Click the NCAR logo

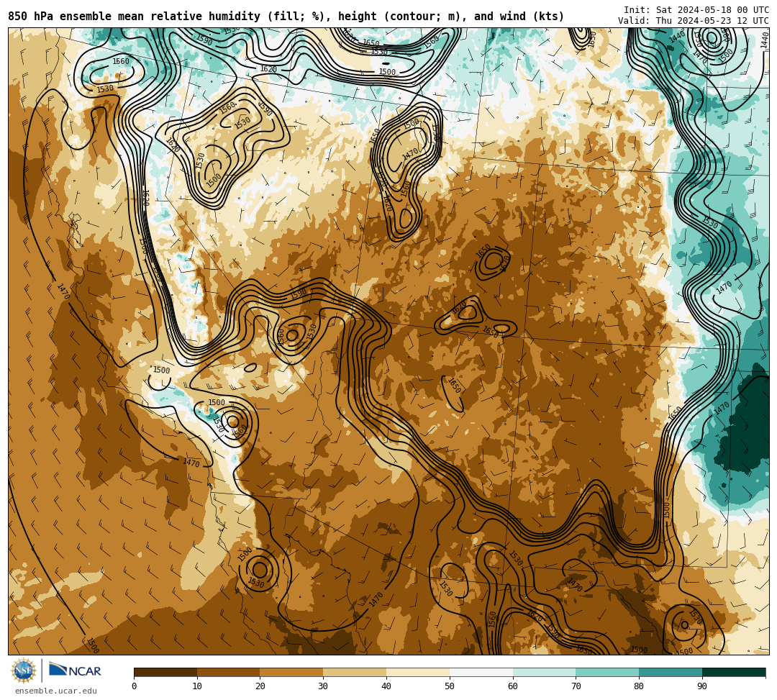click(75, 670)
